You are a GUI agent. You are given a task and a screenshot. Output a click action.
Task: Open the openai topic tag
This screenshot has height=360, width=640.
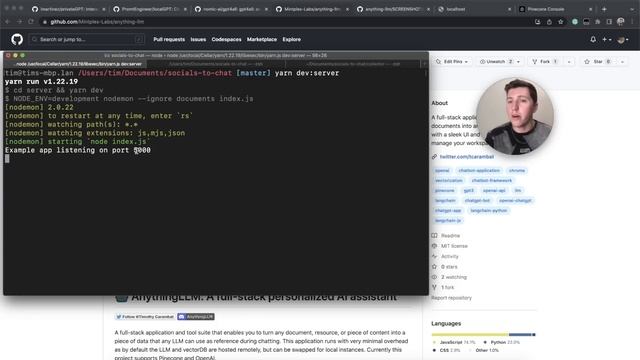pos(442,171)
